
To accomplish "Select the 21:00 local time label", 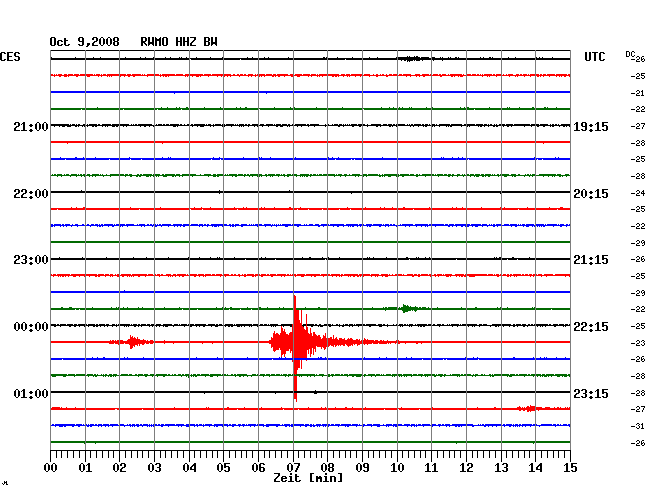I will click(x=31, y=126).
